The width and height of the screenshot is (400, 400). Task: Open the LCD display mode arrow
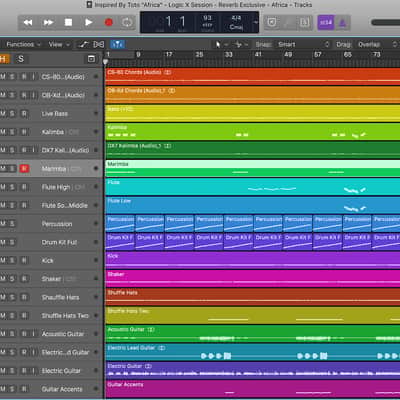[x=256, y=23]
